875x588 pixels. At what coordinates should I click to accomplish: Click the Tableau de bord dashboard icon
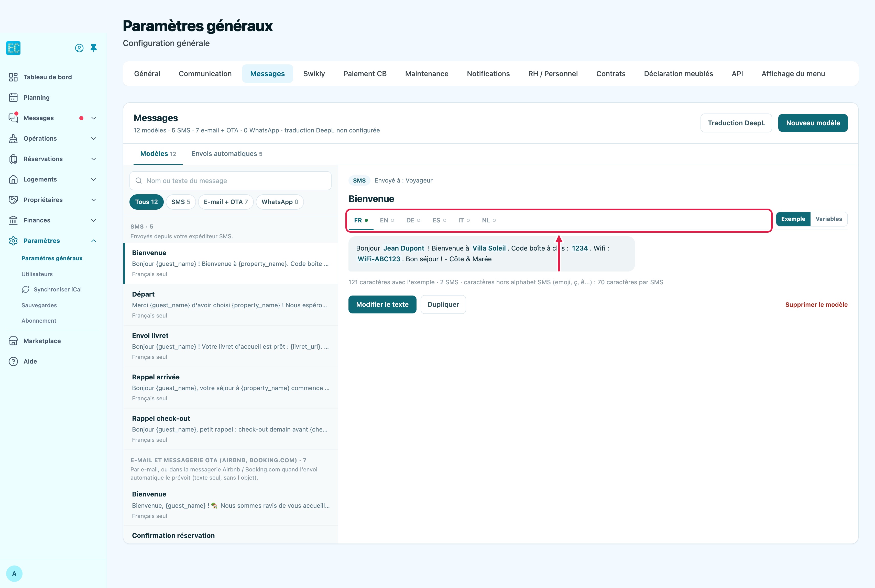point(13,77)
